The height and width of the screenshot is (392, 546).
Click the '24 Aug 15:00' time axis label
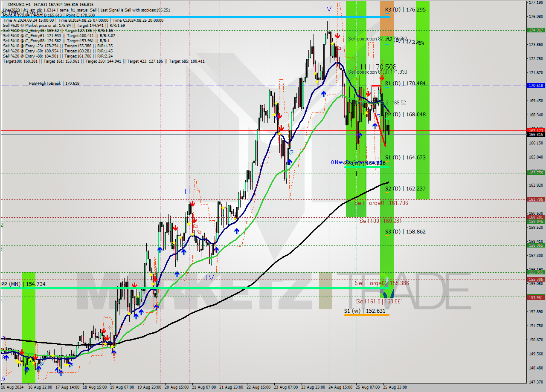[x=341, y=387]
